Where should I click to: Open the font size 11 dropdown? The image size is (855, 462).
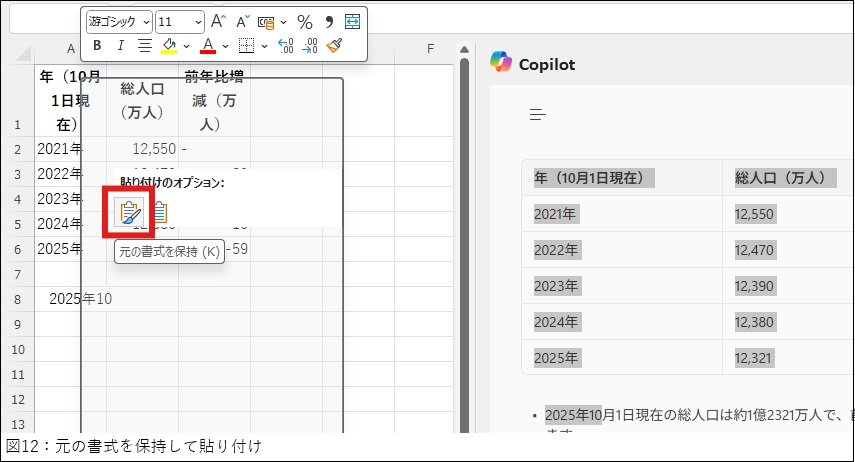tap(197, 21)
